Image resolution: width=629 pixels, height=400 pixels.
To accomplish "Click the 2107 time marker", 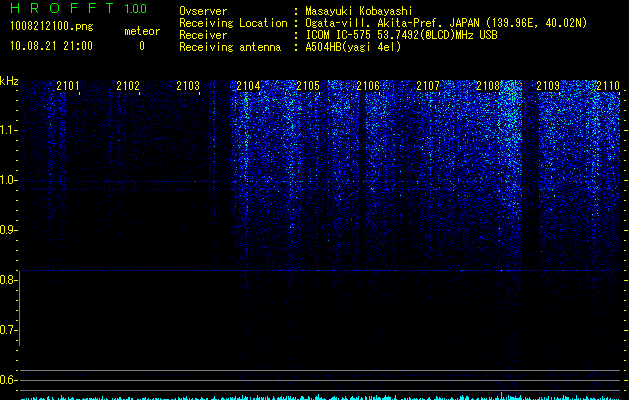I will (x=428, y=85).
